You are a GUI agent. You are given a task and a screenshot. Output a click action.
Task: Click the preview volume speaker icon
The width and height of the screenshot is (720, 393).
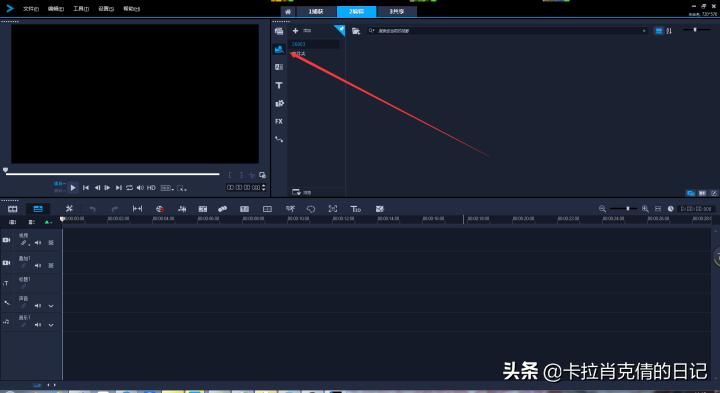[x=140, y=188]
